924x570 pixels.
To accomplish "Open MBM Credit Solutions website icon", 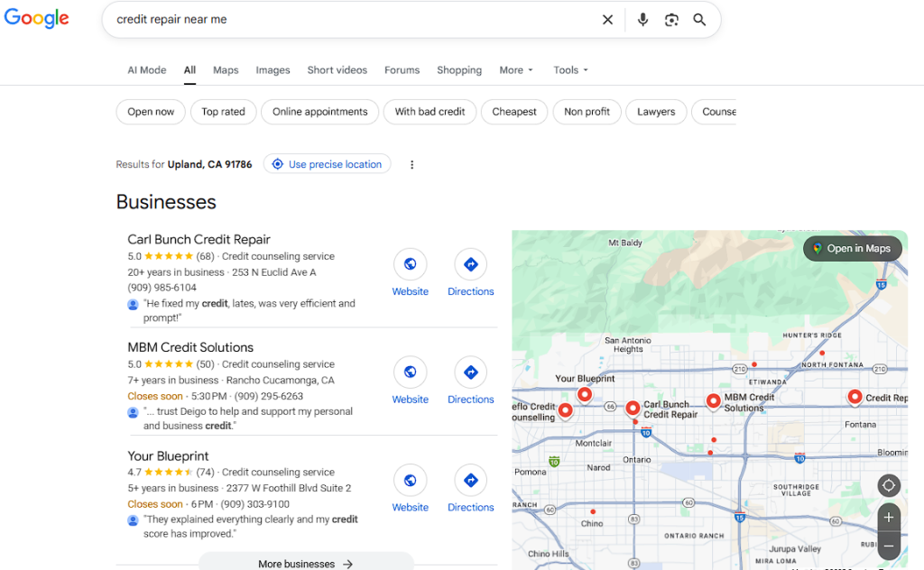I will (411, 372).
